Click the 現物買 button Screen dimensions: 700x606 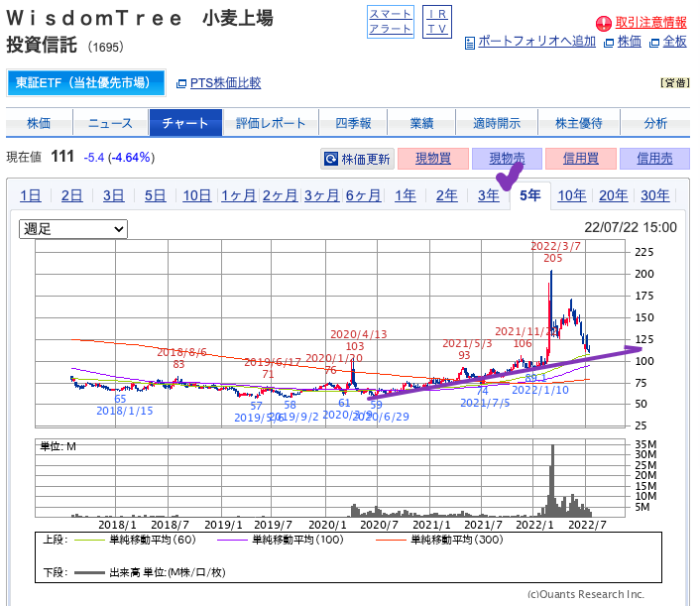click(x=433, y=159)
